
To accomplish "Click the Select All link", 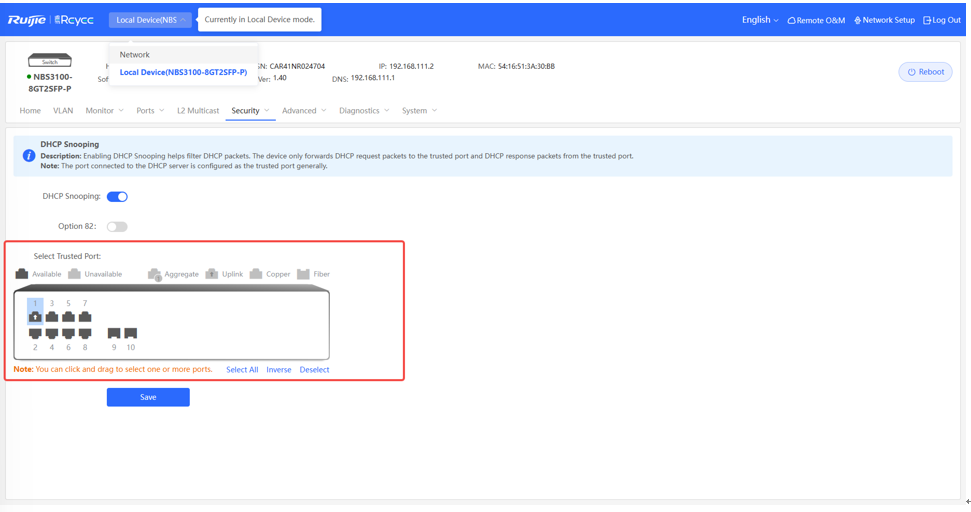I will (242, 370).
